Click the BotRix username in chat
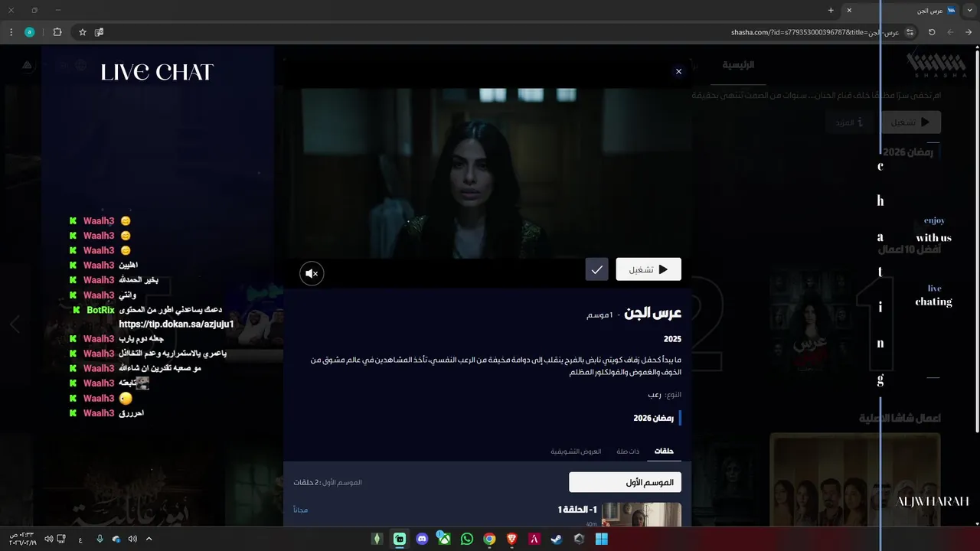Image resolution: width=980 pixels, height=551 pixels. pos(100,310)
